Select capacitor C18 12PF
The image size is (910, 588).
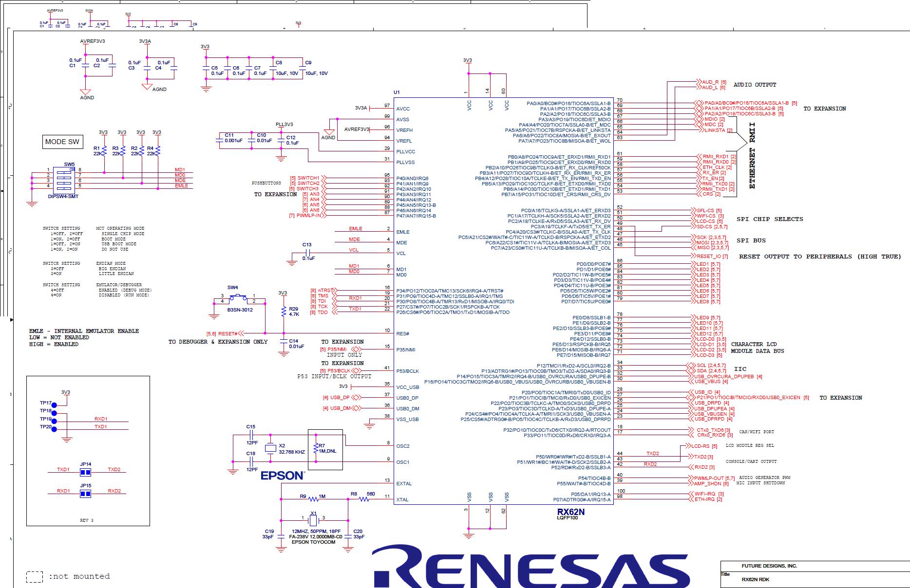pos(251,461)
